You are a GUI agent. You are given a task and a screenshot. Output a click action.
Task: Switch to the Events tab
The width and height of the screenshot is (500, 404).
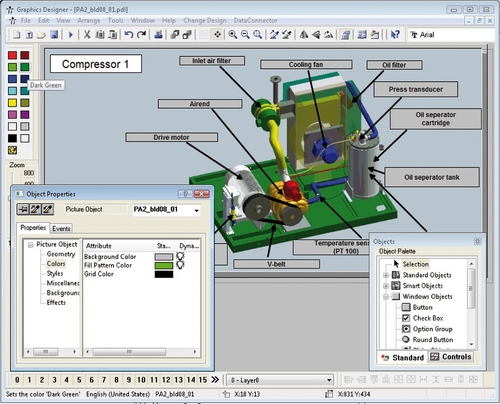(x=61, y=228)
